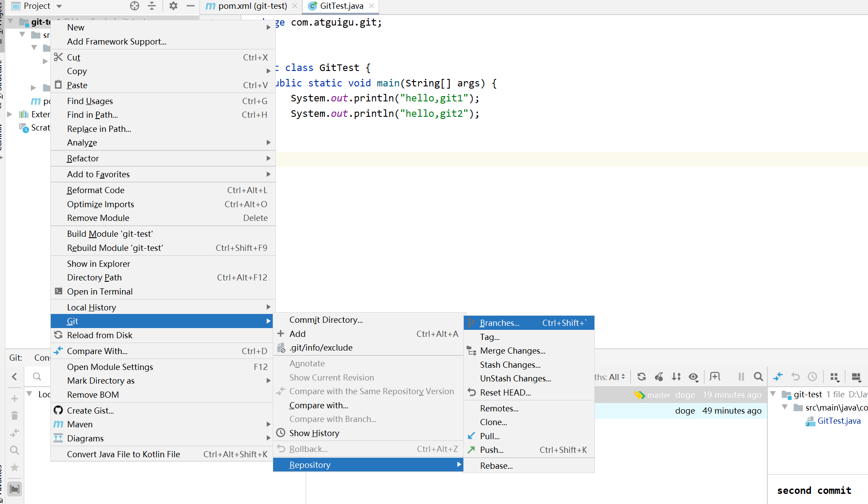
Task: Click the Project settings gear icon
Action: point(173,6)
